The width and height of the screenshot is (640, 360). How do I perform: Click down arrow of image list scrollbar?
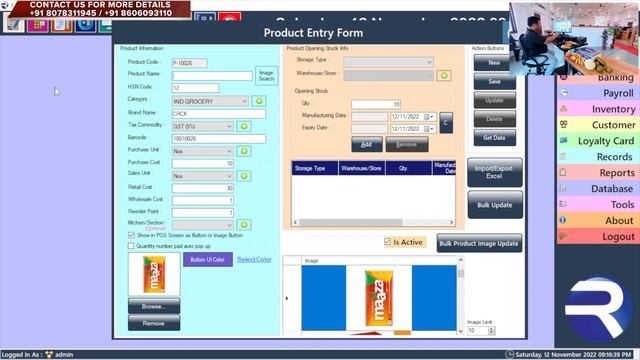(x=460, y=331)
